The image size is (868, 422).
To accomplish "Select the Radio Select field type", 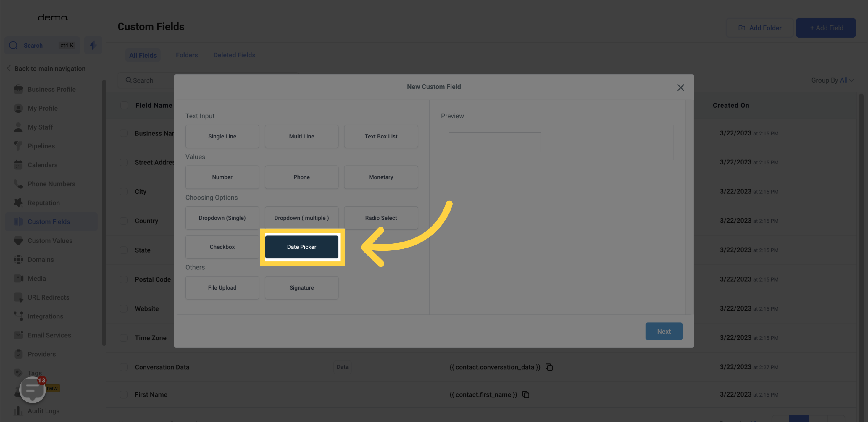I will click(381, 218).
